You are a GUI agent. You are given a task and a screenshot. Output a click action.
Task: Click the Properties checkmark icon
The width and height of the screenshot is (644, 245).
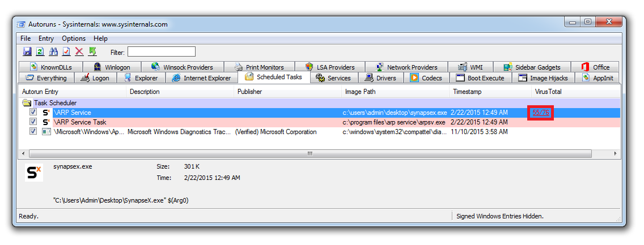66,51
